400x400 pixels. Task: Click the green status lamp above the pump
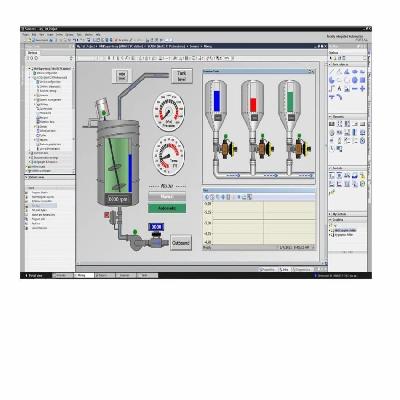coord(135,231)
